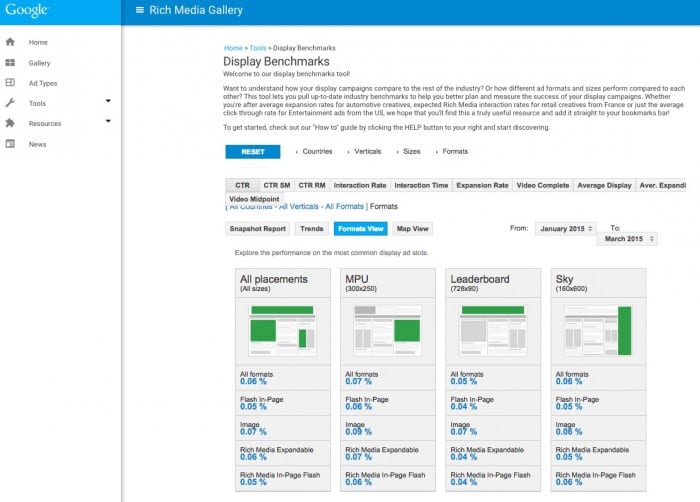The image size is (700, 502).
Task: Expand the Verticals filter
Action: pos(364,151)
